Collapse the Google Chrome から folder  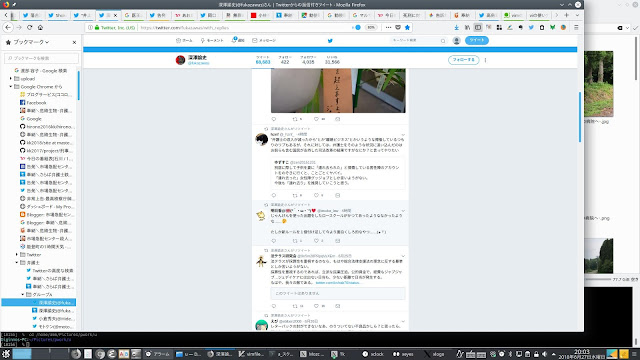coord(11,87)
